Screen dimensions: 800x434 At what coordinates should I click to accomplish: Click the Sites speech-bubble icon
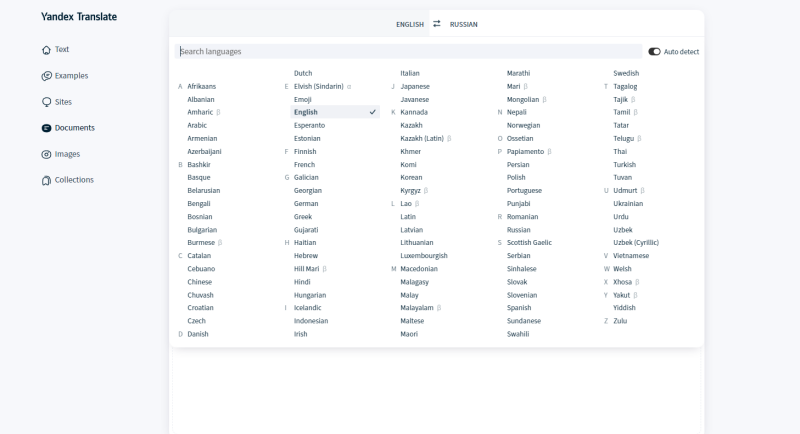click(x=46, y=102)
